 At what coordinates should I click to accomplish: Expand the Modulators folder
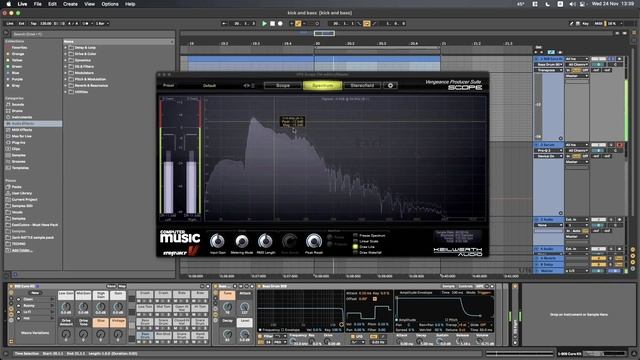65,73
